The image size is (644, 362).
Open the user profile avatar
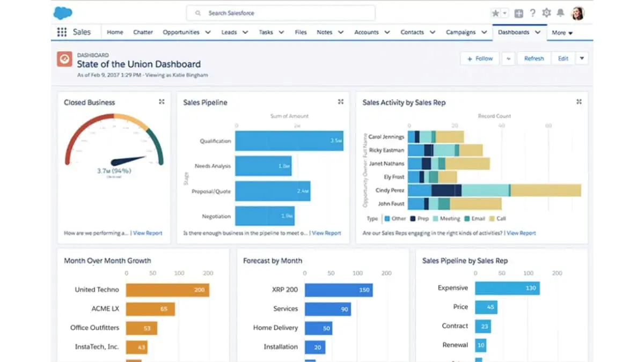pyautogui.click(x=577, y=13)
